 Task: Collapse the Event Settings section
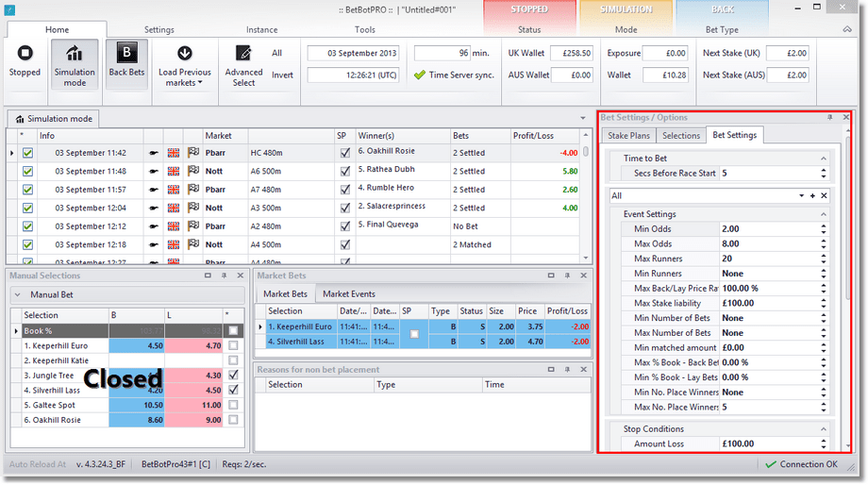[x=823, y=214]
